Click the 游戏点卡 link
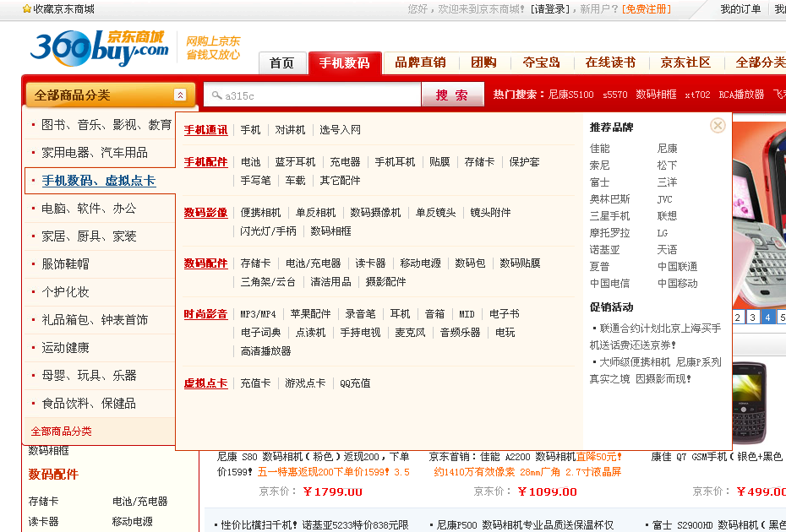 point(305,383)
